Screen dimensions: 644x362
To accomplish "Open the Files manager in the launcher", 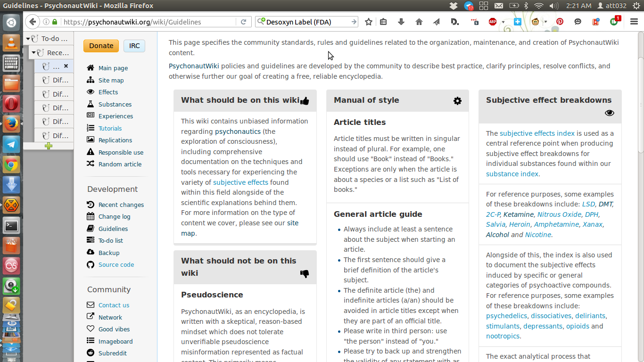I will pos(11,84).
